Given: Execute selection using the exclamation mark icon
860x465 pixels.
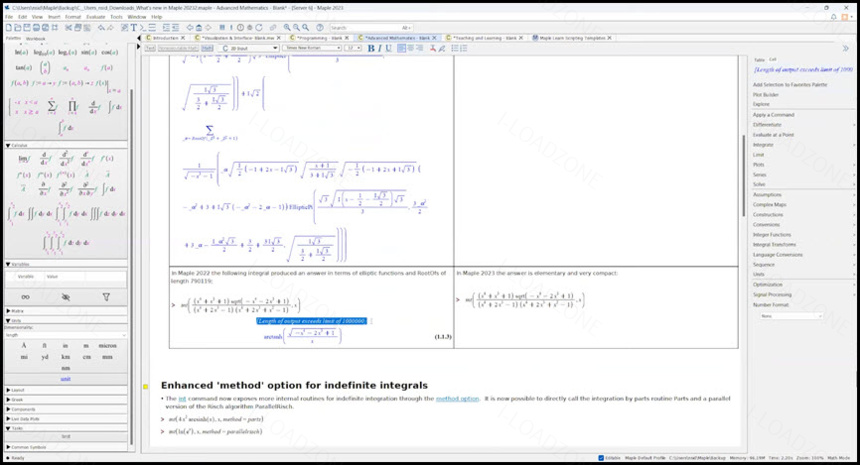Looking at the screenshot, I should pos(231,27).
